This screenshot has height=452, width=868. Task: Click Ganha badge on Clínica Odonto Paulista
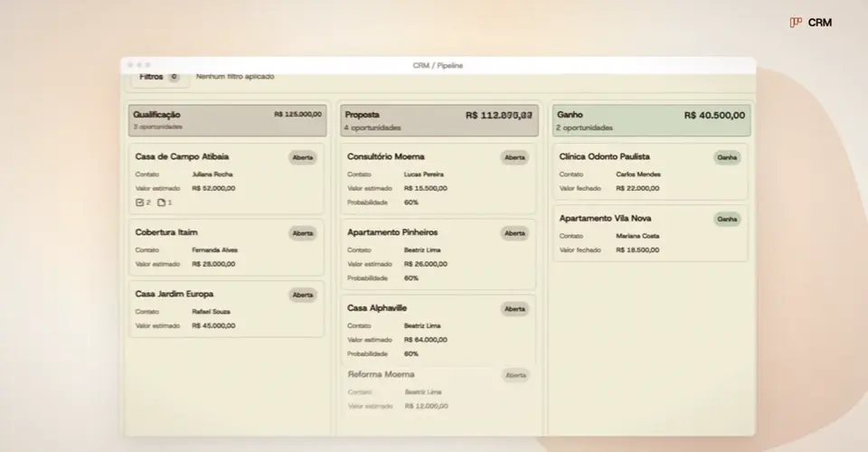(x=727, y=157)
